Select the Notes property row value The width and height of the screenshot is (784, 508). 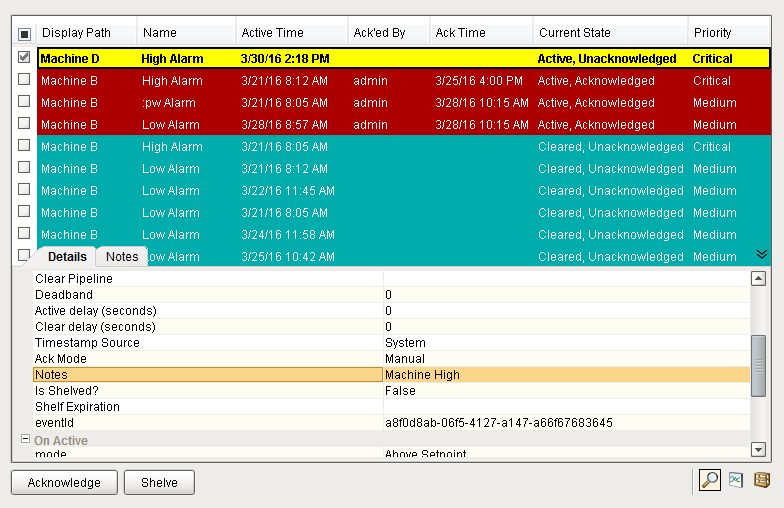pos(566,375)
